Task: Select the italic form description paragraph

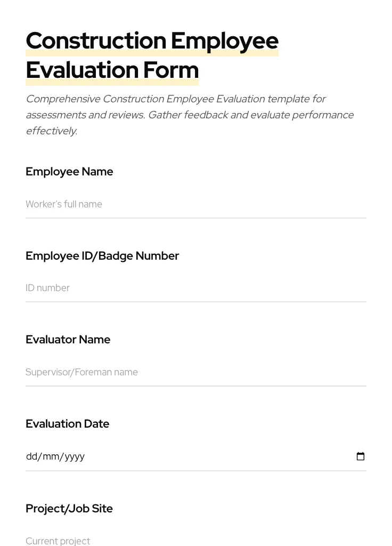Action: [x=190, y=115]
